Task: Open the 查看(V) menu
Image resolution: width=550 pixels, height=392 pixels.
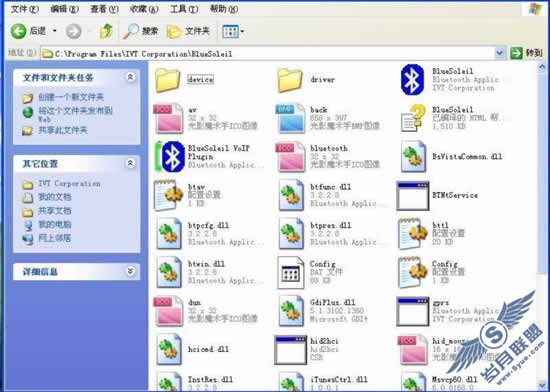Action: coord(104,9)
